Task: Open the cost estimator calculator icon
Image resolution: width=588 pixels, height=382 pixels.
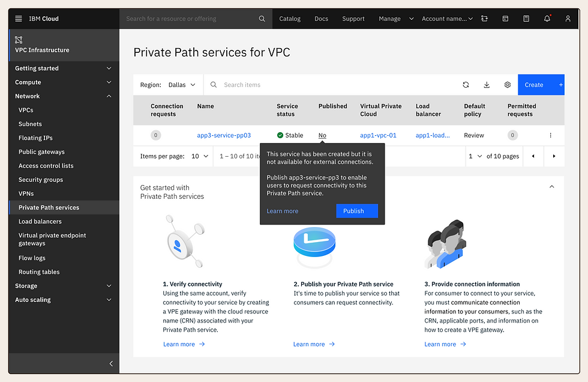Action: pyautogui.click(x=526, y=19)
